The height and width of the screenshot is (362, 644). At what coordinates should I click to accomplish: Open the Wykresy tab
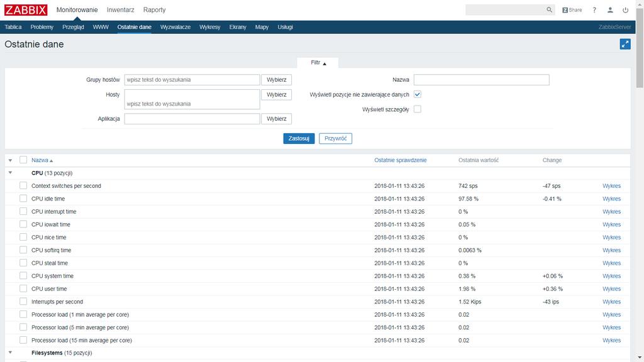click(x=210, y=27)
